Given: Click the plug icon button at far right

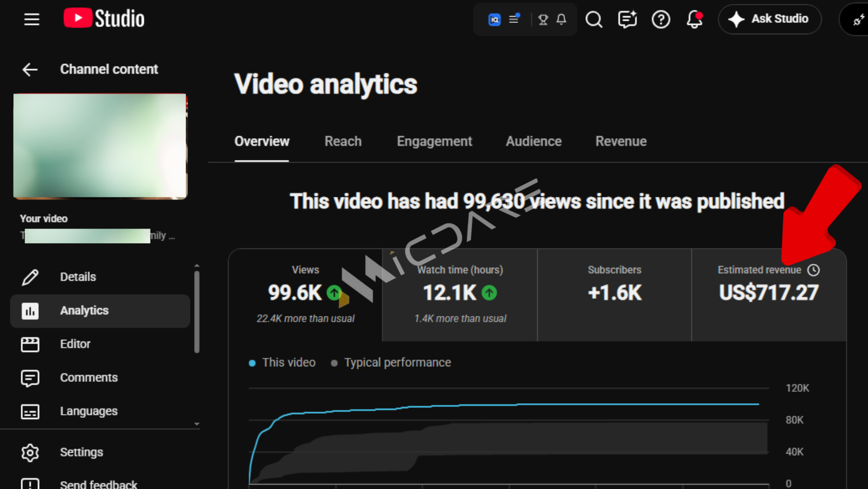Looking at the screenshot, I should (x=858, y=20).
